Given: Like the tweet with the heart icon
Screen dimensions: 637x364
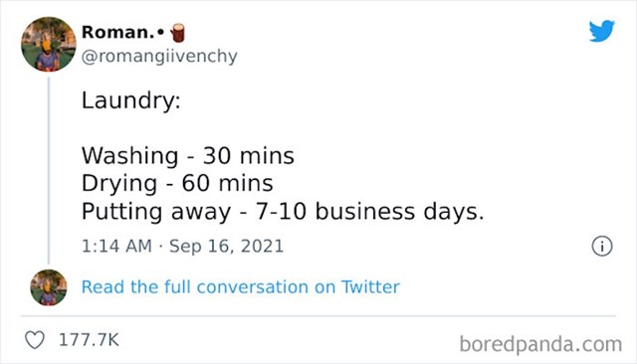Looking at the screenshot, I should 35,340.
